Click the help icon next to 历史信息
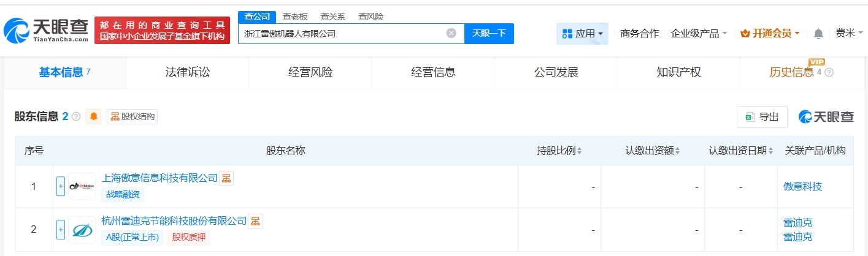The width and height of the screenshot is (868, 256). click(x=829, y=72)
